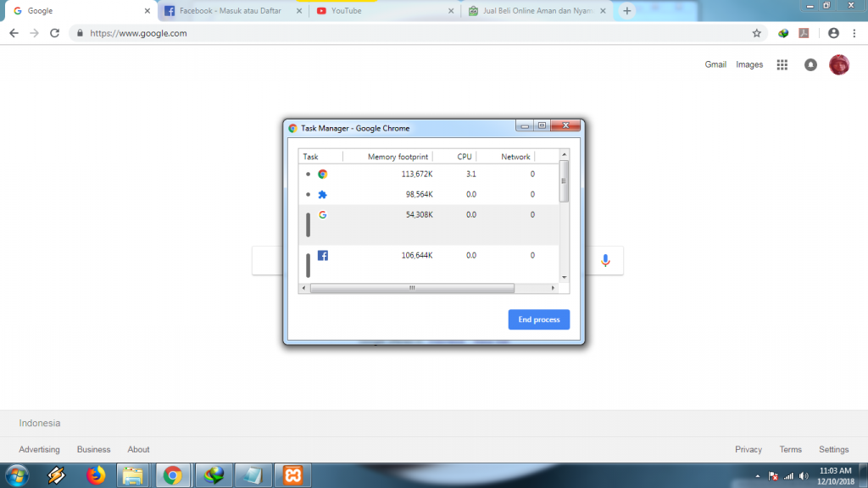
Task: Go back using the browser back arrow
Action: 14,33
